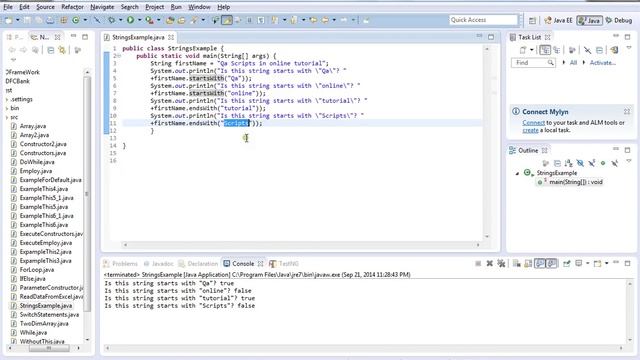Screen dimensions: 640x360
Task: Click Collapse All icon in Task List toolbar
Action: (599, 50)
